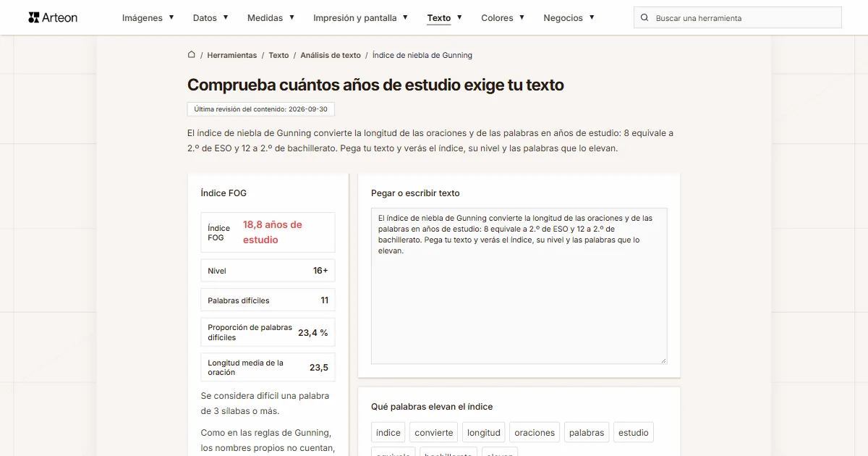868x456 pixels.
Task: Click the "Qué palabras elevan el índice" heading
Action: click(x=432, y=407)
